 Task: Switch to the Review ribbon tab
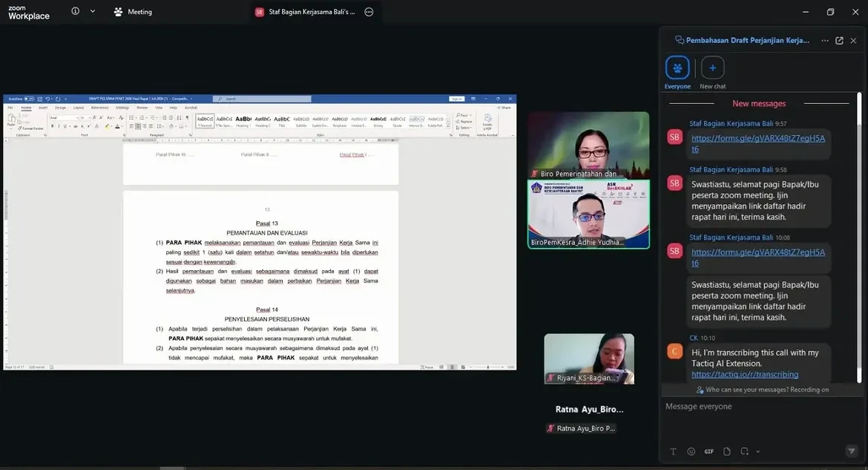[142, 108]
